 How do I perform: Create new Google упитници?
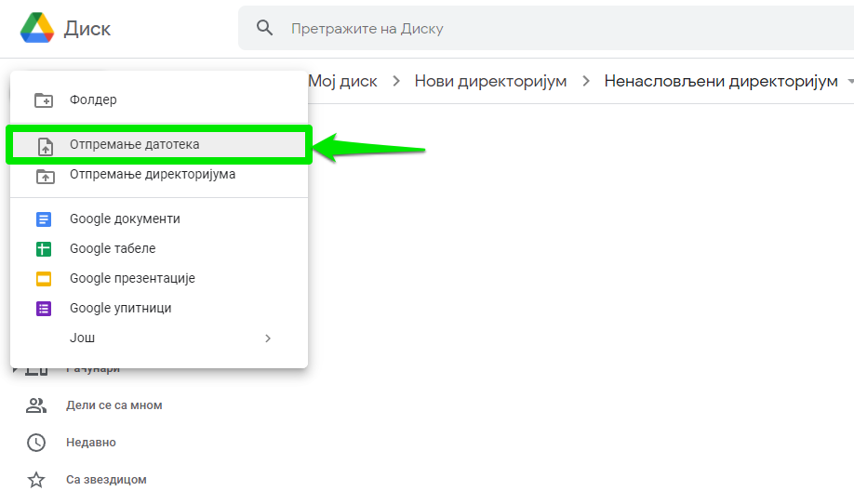coord(159,309)
